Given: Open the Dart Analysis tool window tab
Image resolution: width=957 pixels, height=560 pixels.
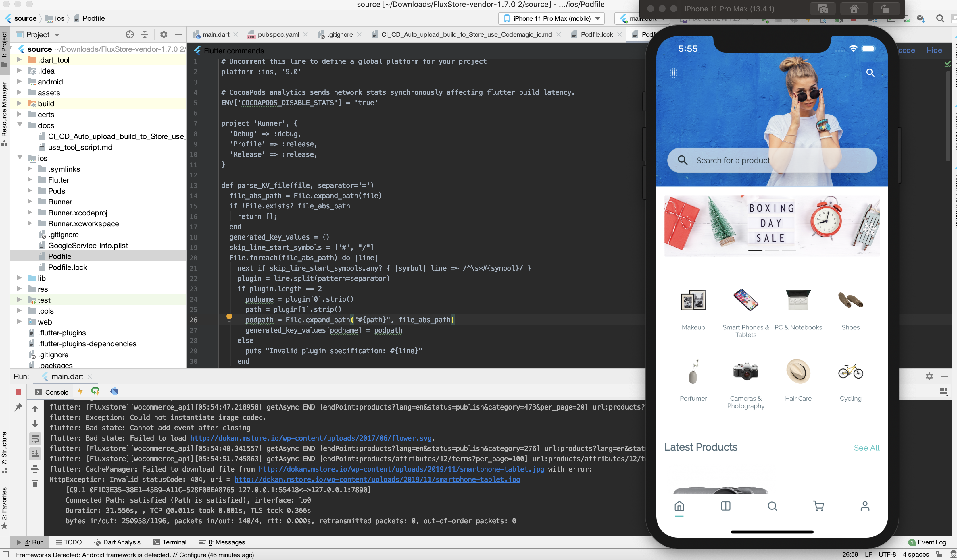Looking at the screenshot, I should [x=117, y=542].
